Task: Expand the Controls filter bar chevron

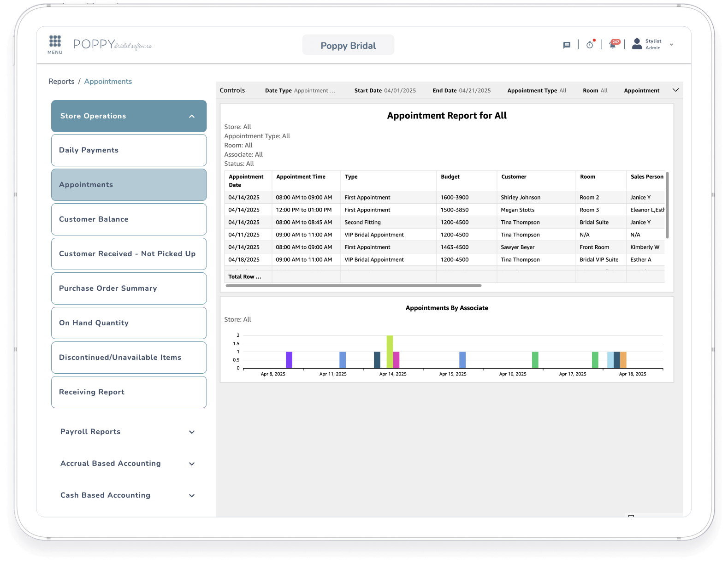Action: [x=675, y=90]
